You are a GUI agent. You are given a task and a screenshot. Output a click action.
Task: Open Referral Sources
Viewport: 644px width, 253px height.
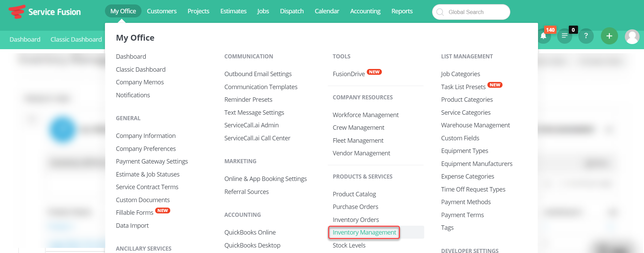tap(246, 192)
